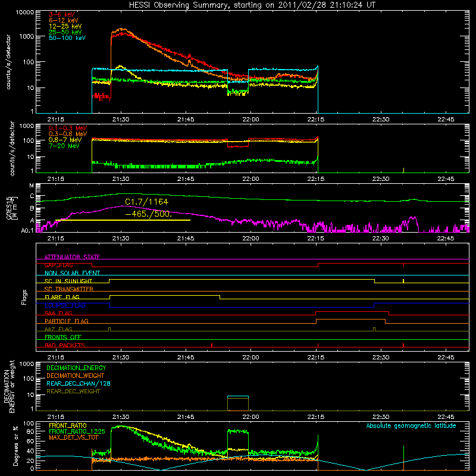Select the ATTENUATOR_STATE flag label
Viewport: 476px width, 476px height.
coord(72,257)
